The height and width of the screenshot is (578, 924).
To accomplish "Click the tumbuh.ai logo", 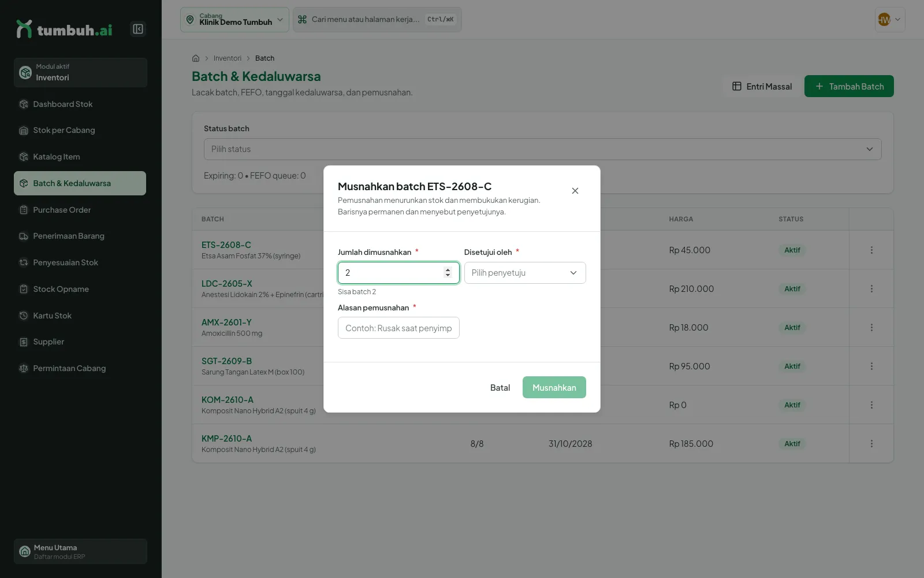I will point(64,29).
